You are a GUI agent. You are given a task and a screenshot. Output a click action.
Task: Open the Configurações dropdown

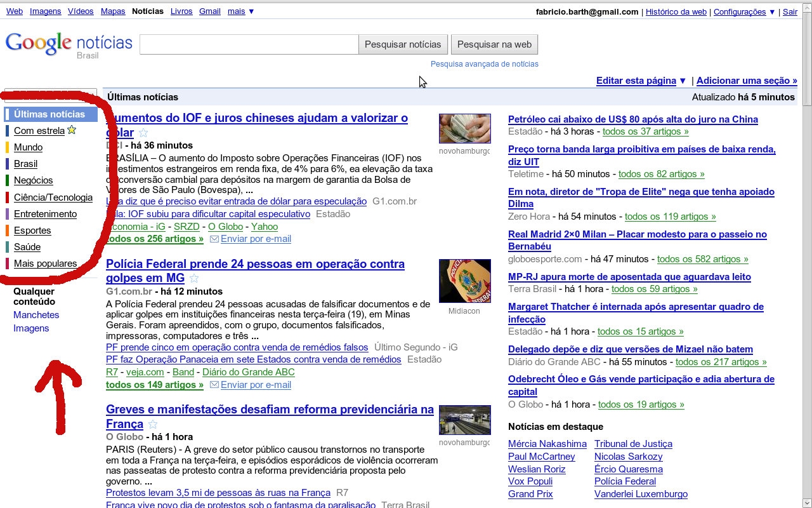click(744, 11)
